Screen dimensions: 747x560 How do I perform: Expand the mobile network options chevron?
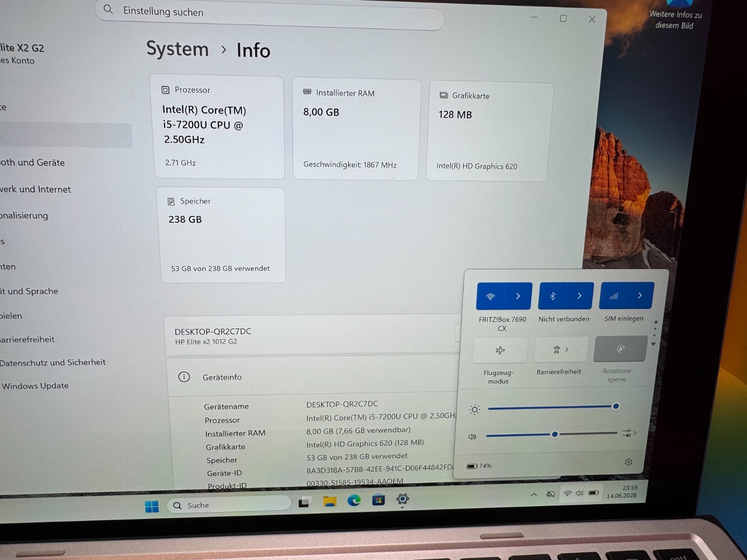click(x=640, y=295)
